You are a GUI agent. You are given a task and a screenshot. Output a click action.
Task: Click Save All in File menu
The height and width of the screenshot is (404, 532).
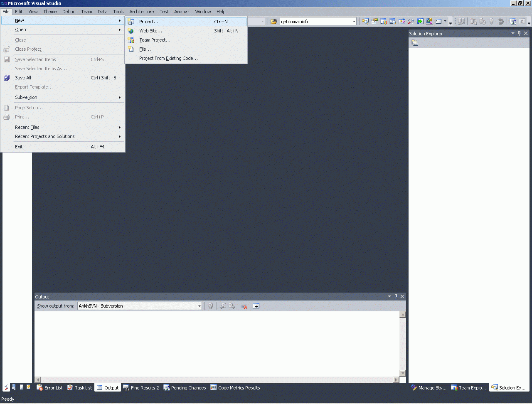tap(63, 78)
